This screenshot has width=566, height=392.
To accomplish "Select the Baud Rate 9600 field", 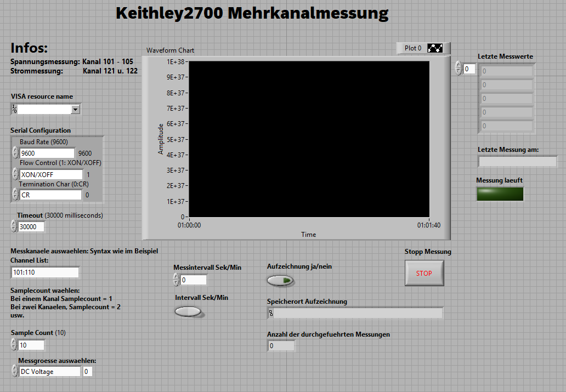I will tap(47, 153).
